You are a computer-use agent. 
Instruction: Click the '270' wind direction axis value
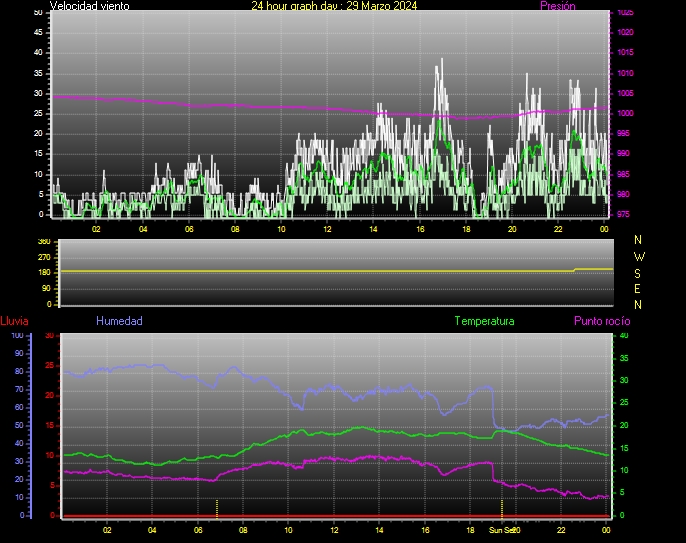pyautogui.click(x=44, y=257)
